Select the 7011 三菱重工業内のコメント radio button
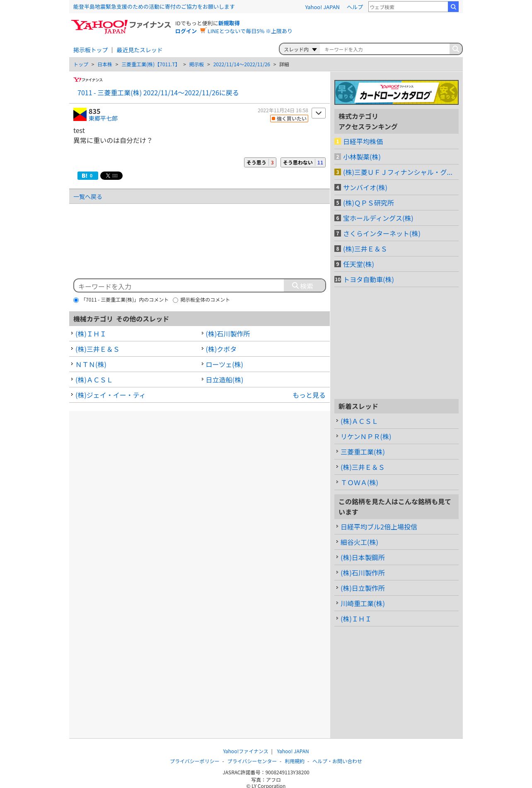532x788 pixels. click(x=76, y=300)
